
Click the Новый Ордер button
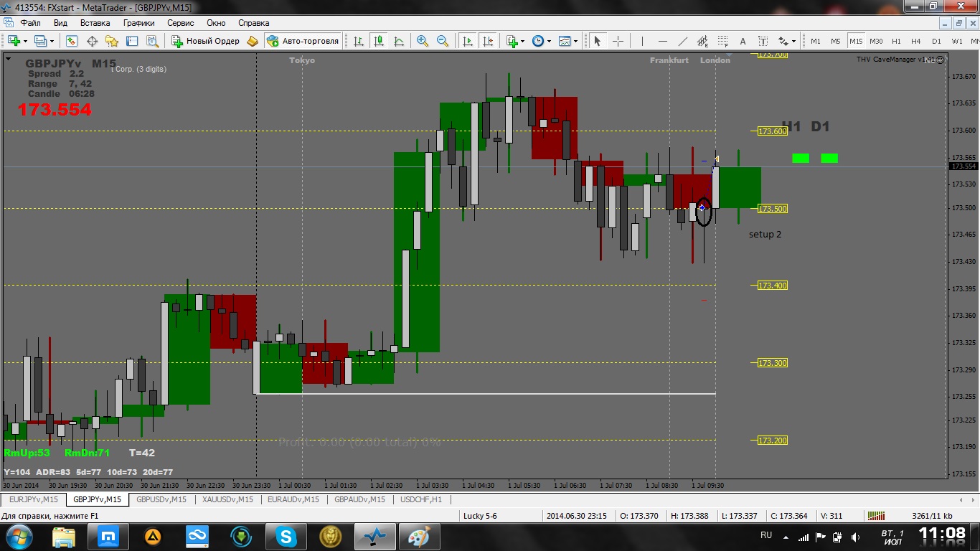pyautogui.click(x=205, y=41)
